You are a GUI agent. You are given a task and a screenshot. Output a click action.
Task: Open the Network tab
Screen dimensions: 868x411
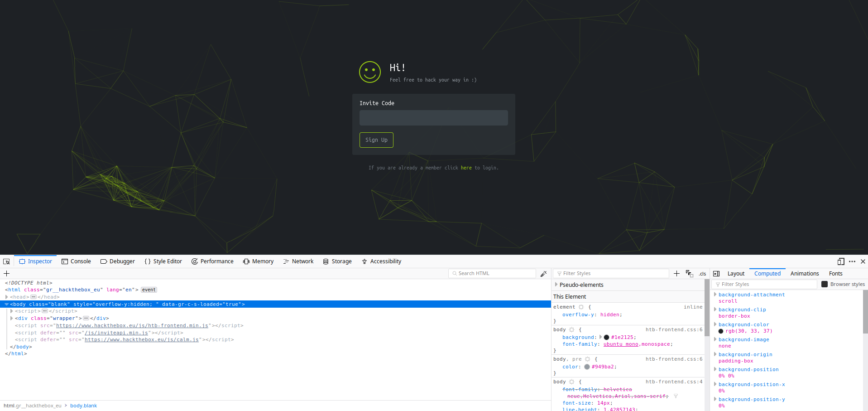pos(298,261)
